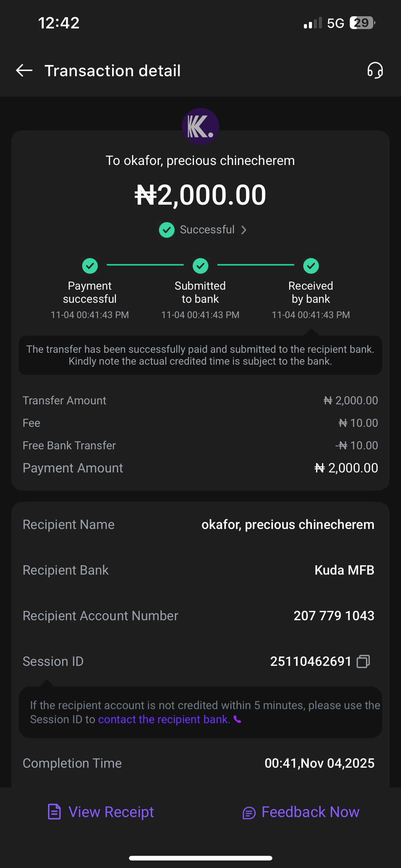The image size is (401, 868).
Task: Tap the Submitted to bank step checkmark
Action: pyautogui.click(x=200, y=266)
